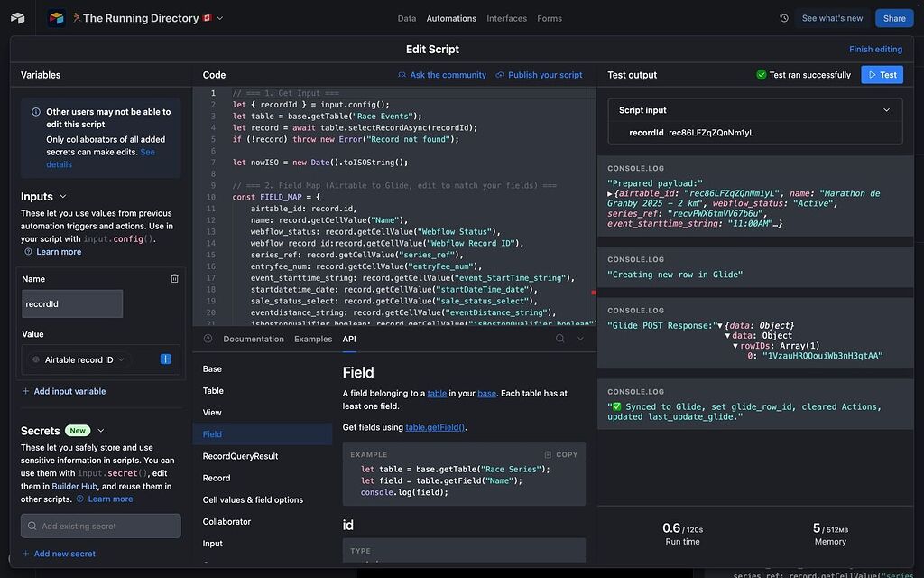Click See what's new
This screenshot has height=578, width=924.
pos(832,17)
